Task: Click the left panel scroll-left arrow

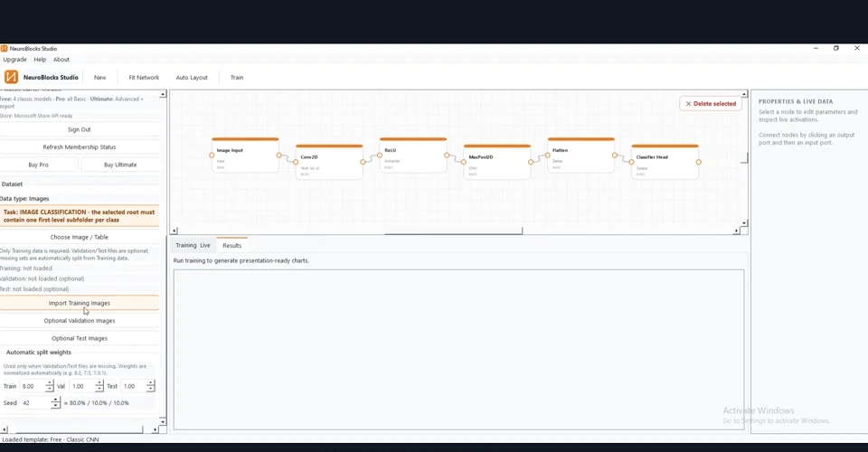Action: [5, 430]
